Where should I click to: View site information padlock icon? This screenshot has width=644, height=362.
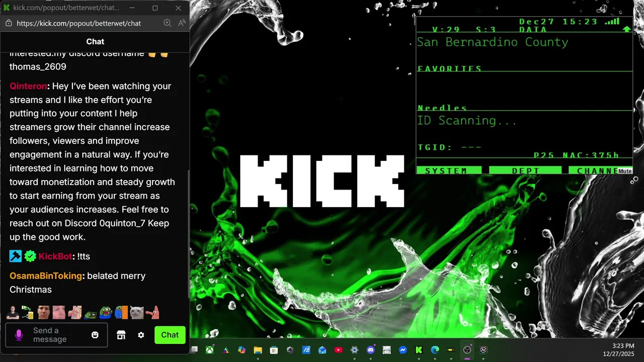[x=9, y=23]
